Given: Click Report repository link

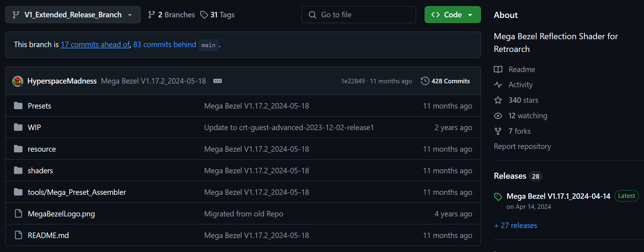Looking at the screenshot, I should (522, 146).
